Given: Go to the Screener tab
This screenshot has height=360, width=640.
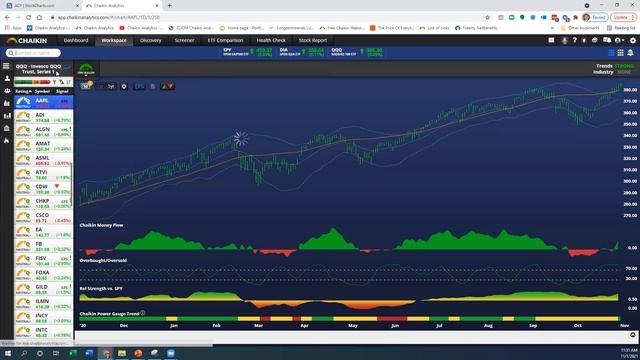Looking at the screenshot, I should click(x=184, y=40).
